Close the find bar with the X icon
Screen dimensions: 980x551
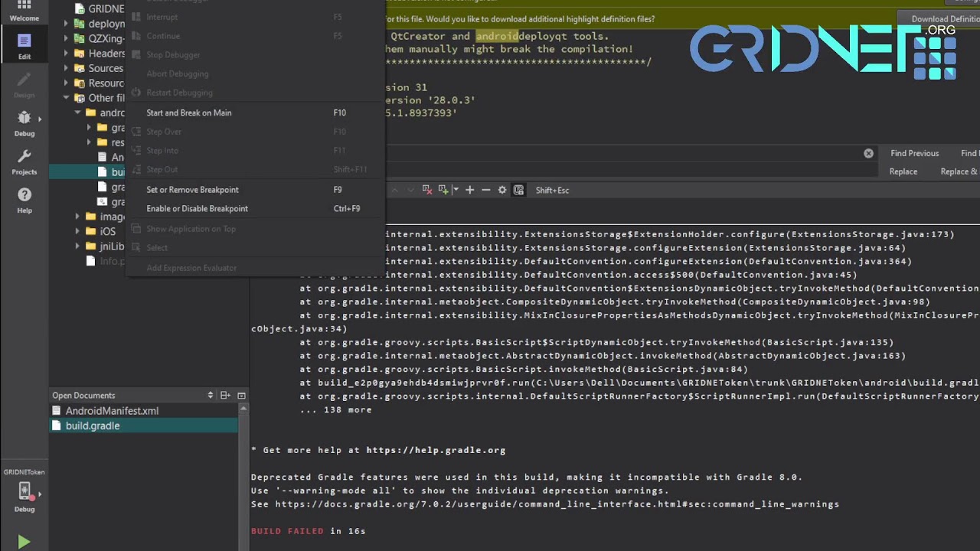click(868, 153)
